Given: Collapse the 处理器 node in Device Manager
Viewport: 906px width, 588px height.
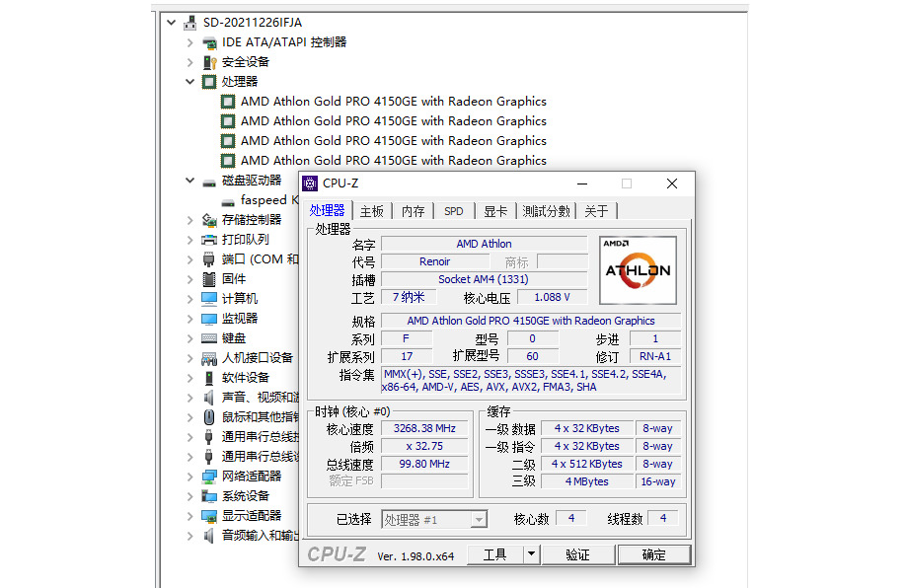Looking at the screenshot, I should pyautogui.click(x=190, y=82).
